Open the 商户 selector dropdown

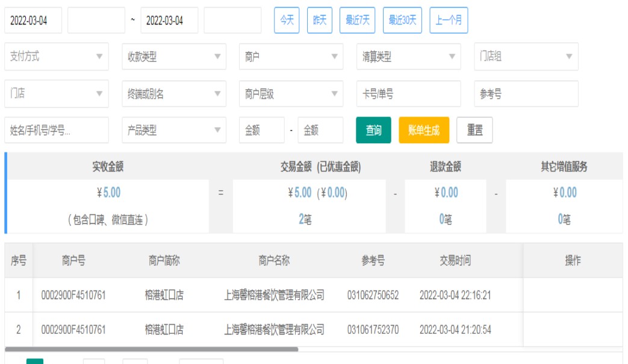coord(291,57)
